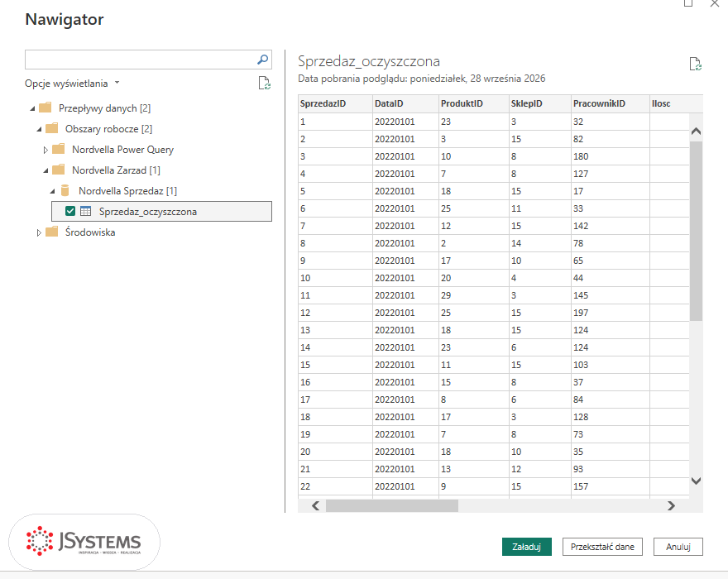This screenshot has height=579, width=728.
Task: Click the PracownikID column header
Action: 610,103
